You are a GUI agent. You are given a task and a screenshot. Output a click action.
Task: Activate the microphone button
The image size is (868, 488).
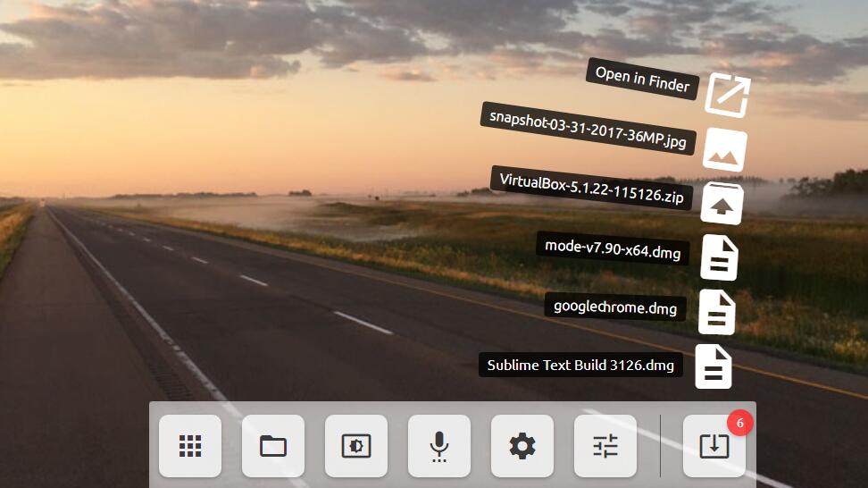click(439, 446)
